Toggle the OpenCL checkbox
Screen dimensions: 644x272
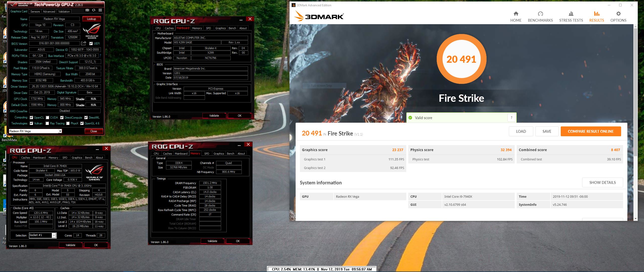(31, 118)
